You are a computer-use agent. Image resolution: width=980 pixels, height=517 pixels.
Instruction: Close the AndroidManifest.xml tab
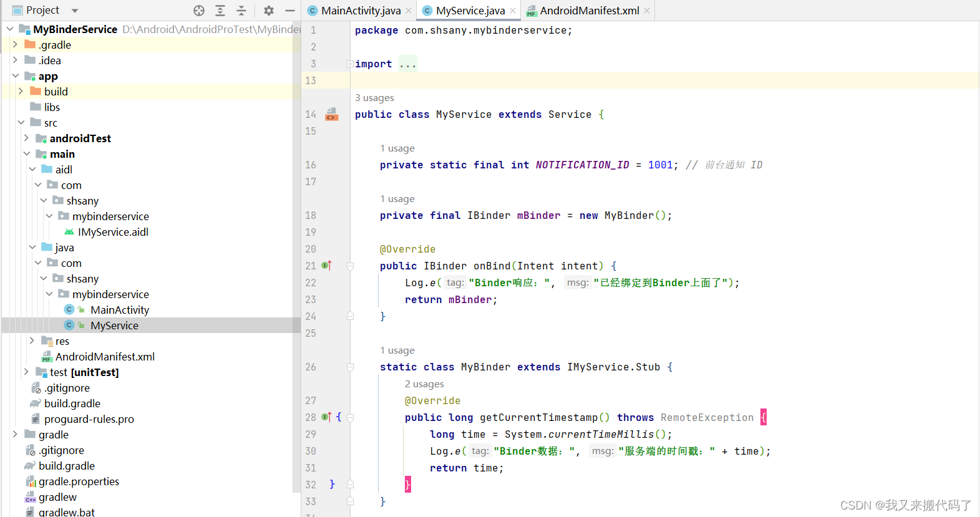[x=647, y=11]
